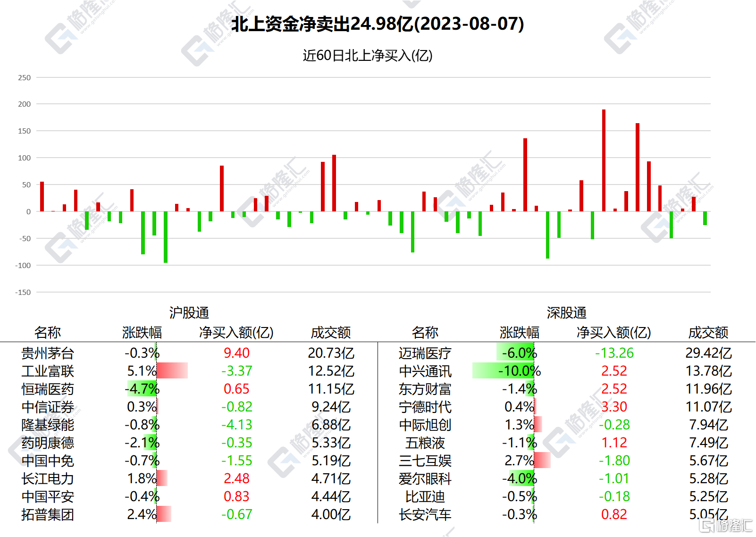Select the subtitle 近60日北上净买入(亿)
This screenshot has width=756, height=537.
(368, 56)
